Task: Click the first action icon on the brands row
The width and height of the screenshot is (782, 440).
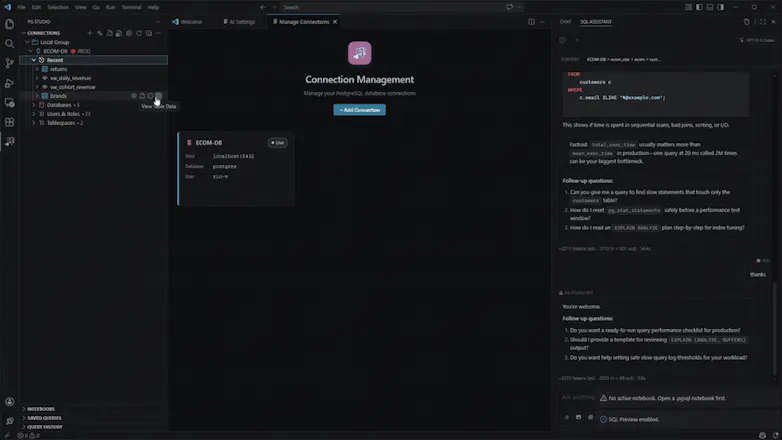Action: [x=134, y=96]
